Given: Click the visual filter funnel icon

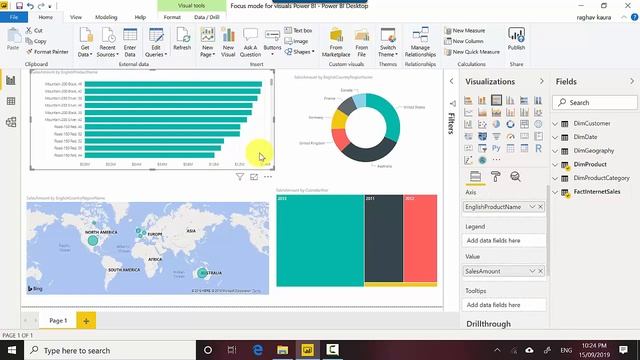Looking at the screenshot, I should pyautogui.click(x=240, y=177).
